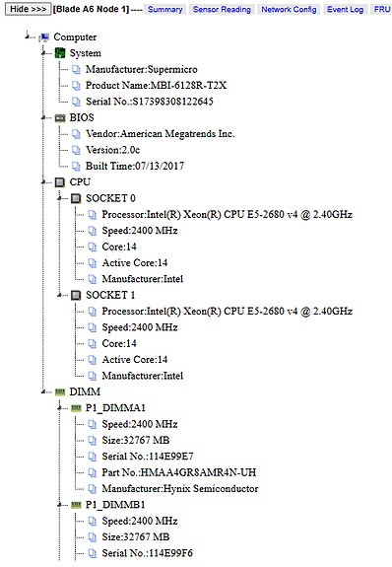Click document icon beside Part No.:HMAA4GR8AMR4N-UH

(93, 472)
